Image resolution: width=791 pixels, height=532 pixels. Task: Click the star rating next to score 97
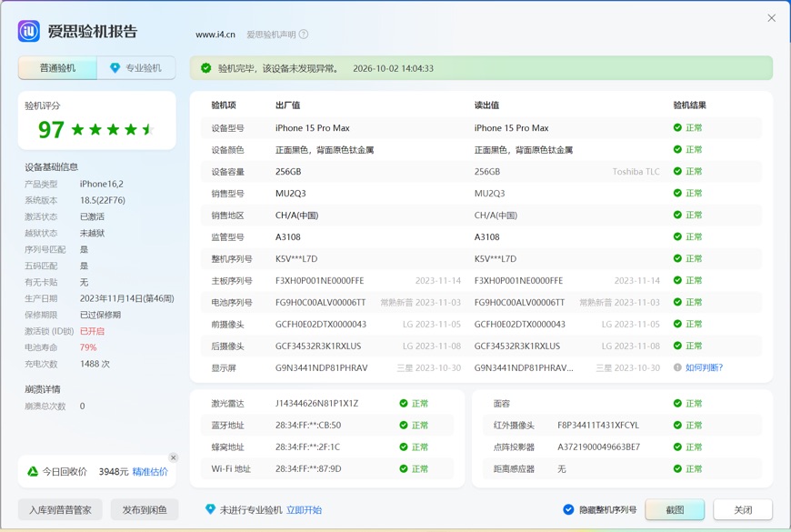[113, 130]
